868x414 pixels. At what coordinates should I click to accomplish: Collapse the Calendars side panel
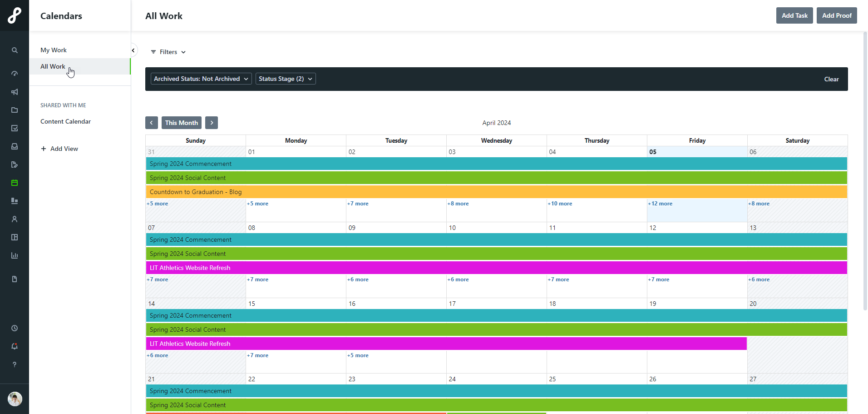click(133, 50)
